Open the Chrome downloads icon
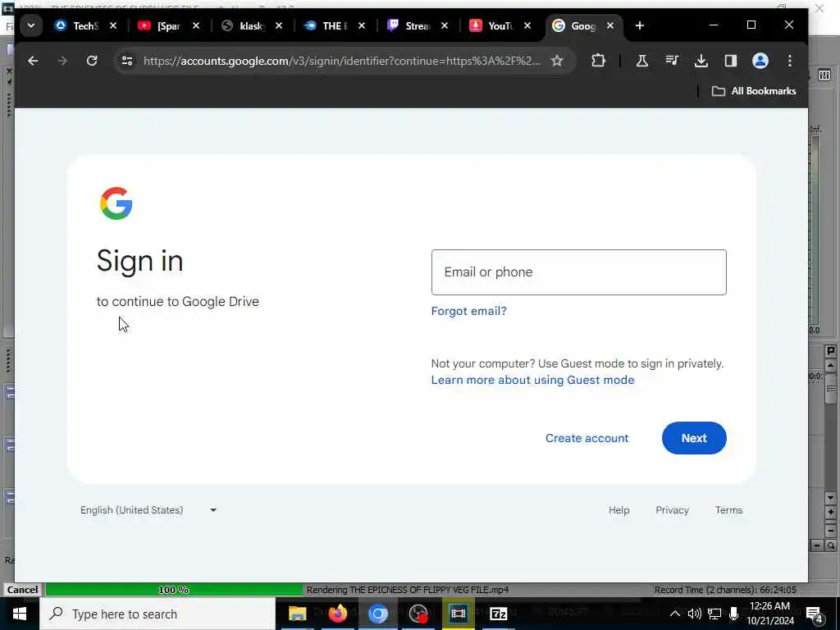 coord(701,61)
